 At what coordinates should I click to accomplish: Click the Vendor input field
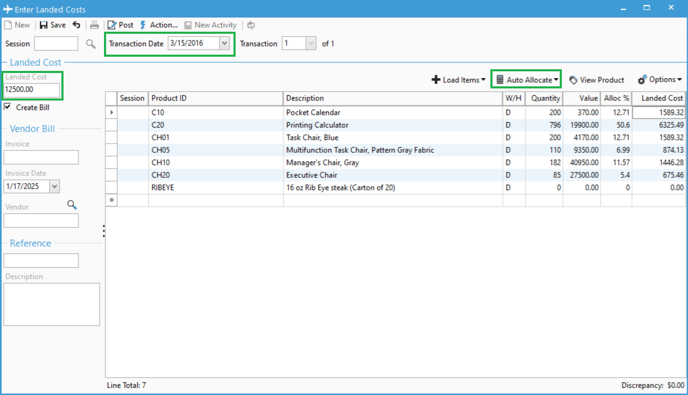41,220
